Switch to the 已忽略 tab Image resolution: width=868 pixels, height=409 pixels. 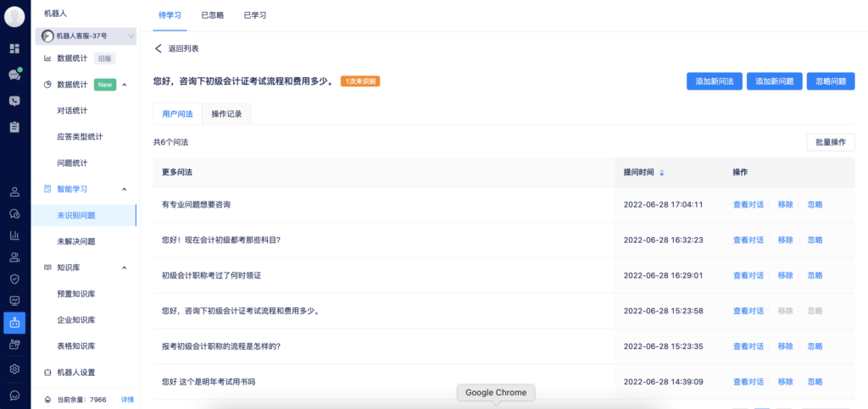tap(213, 15)
